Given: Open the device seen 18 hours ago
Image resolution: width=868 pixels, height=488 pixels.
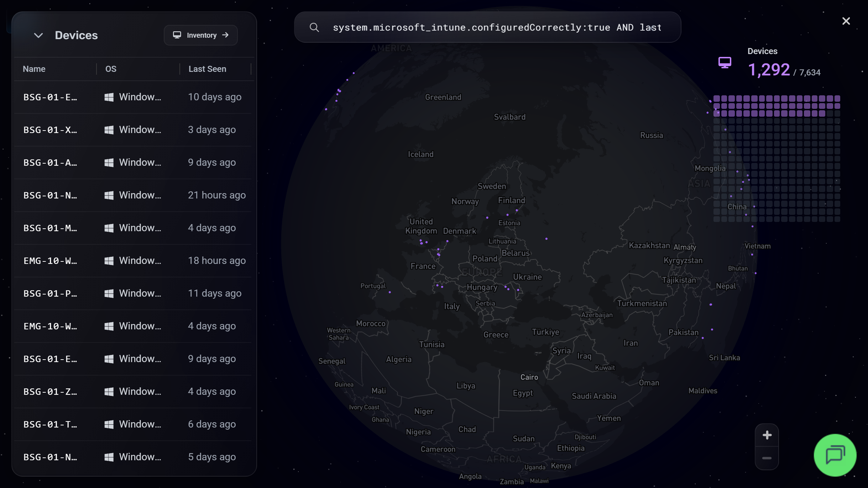Looking at the screenshot, I should pos(133,261).
